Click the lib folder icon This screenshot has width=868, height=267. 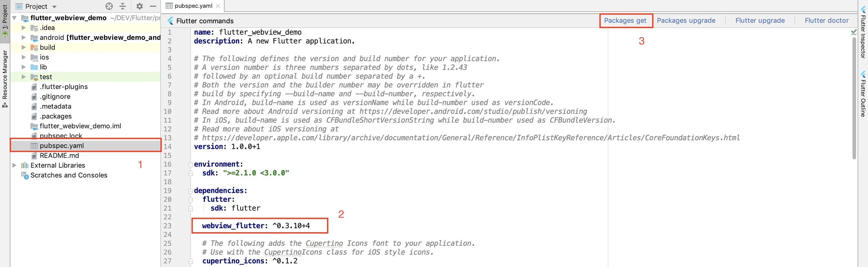(x=34, y=67)
